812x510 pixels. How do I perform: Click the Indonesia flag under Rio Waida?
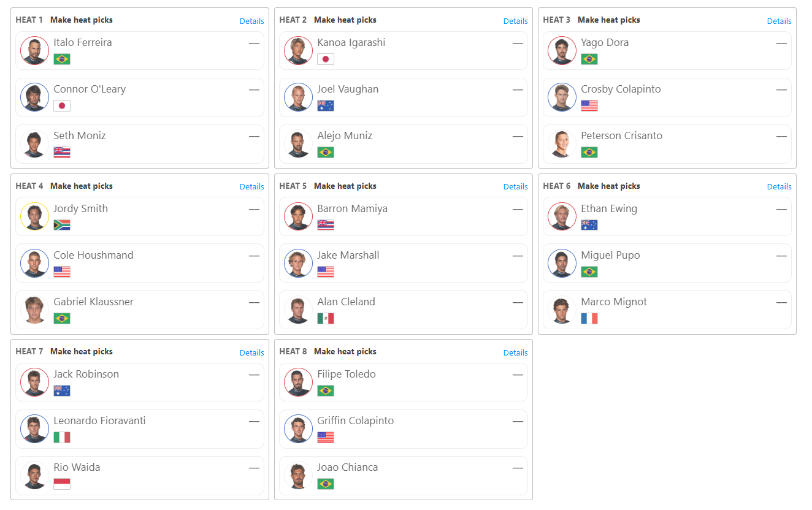click(62, 484)
